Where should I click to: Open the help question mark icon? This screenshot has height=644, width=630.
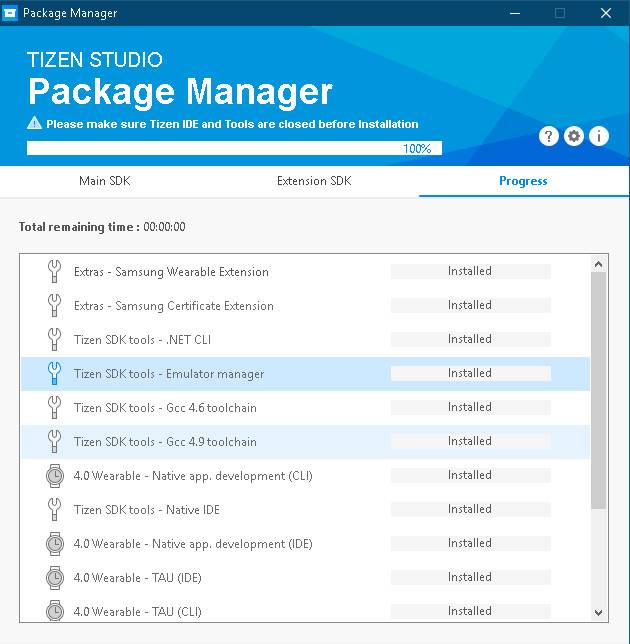(x=548, y=136)
